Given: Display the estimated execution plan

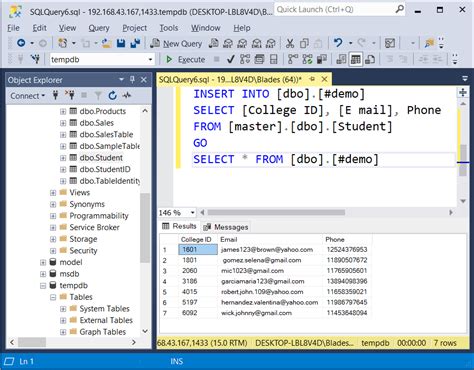Looking at the screenshot, I should point(245,59).
